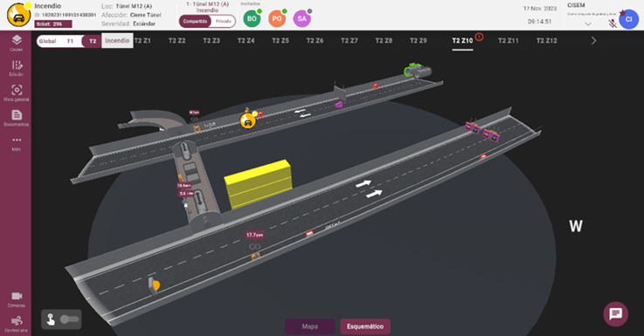Expand the CISEM user dropdown chevron

coord(588,24)
